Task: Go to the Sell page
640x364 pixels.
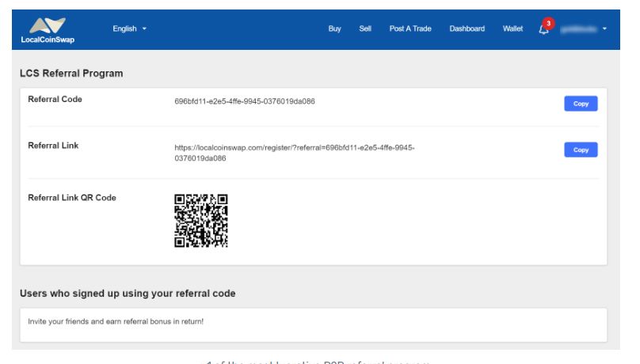Action: (x=365, y=28)
